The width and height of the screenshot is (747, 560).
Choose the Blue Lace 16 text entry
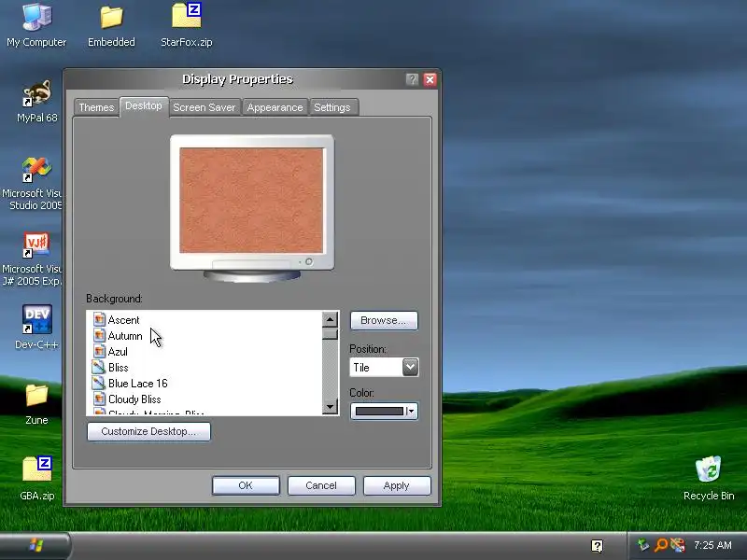[138, 384]
